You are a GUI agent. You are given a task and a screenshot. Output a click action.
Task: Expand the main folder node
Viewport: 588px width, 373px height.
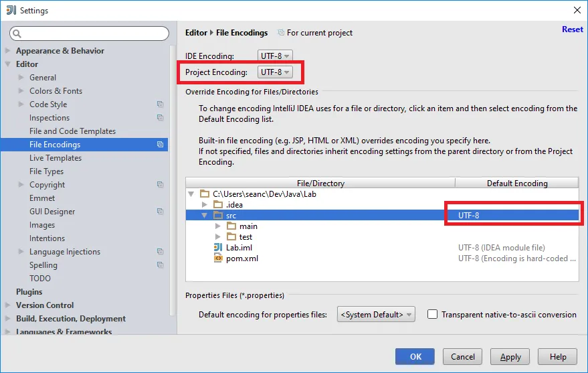click(217, 226)
